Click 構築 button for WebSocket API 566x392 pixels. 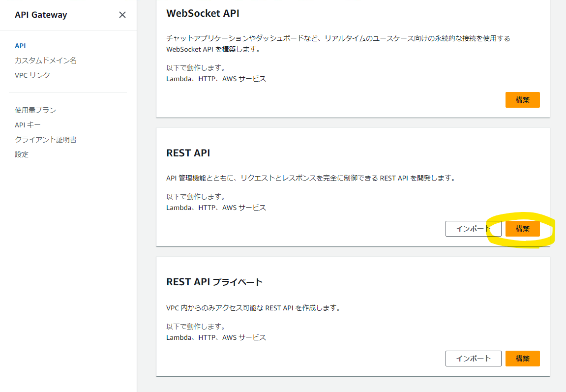(522, 100)
